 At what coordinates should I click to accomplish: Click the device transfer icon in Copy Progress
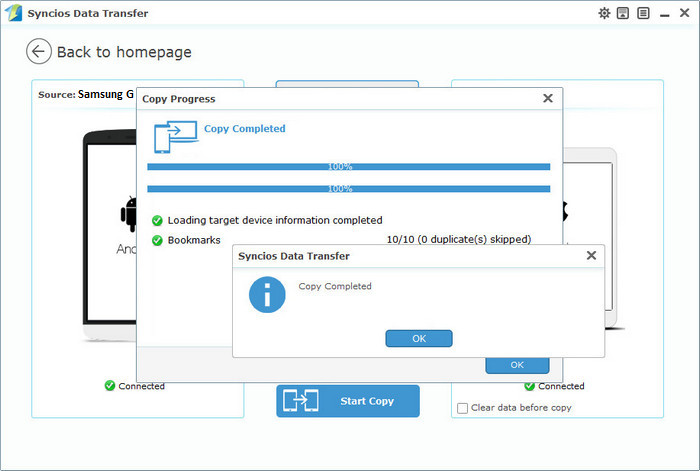(x=175, y=137)
